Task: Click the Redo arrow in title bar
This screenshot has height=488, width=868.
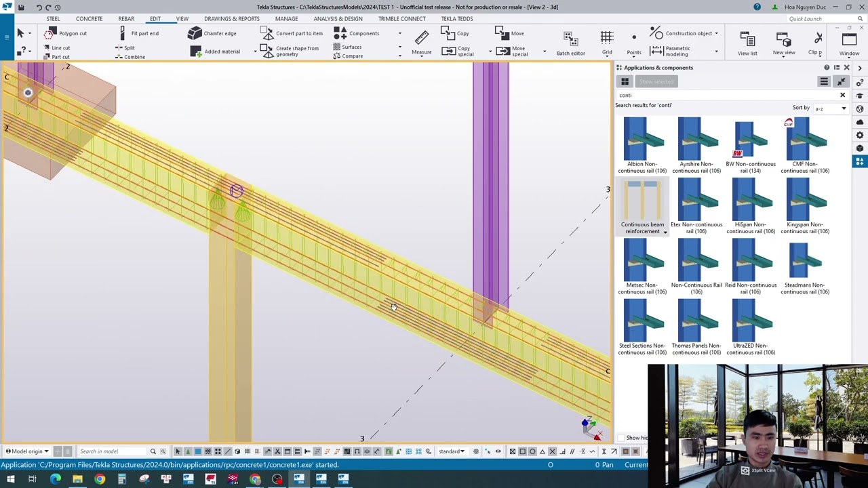Action: pos(48,7)
